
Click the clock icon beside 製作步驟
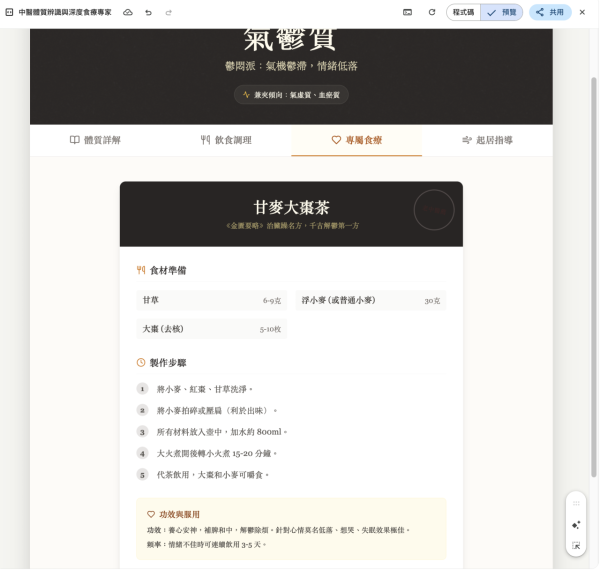click(x=141, y=362)
